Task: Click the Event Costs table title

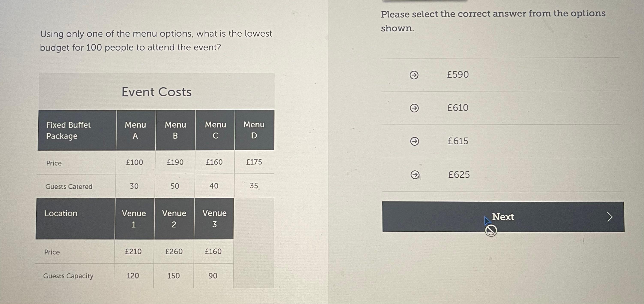Action: (156, 92)
